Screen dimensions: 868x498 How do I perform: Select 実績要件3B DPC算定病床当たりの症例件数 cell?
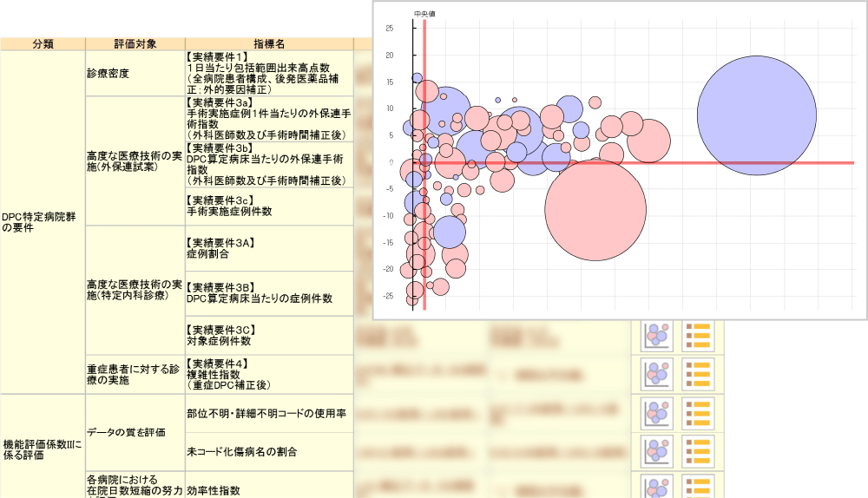[x=269, y=293]
